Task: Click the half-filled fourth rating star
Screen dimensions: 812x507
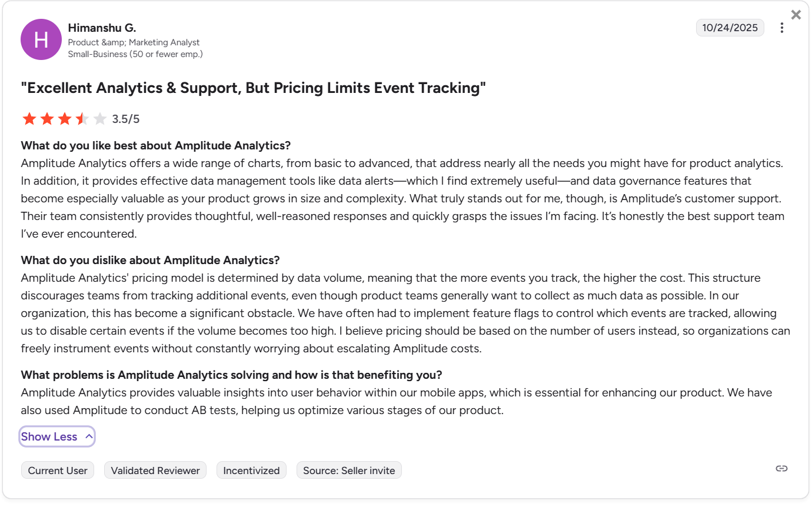Action: pos(82,119)
